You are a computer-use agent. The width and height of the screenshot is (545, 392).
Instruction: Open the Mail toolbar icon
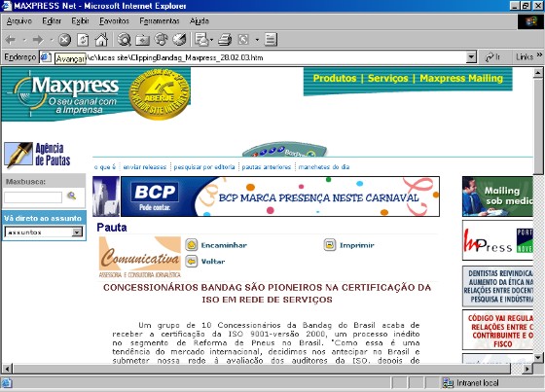pyautogui.click(x=201, y=39)
